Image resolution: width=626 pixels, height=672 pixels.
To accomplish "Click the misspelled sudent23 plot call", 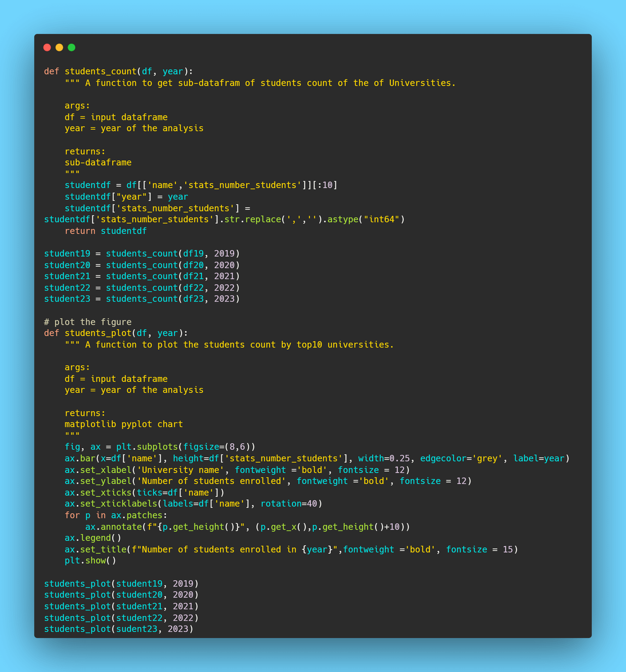I will (x=118, y=629).
